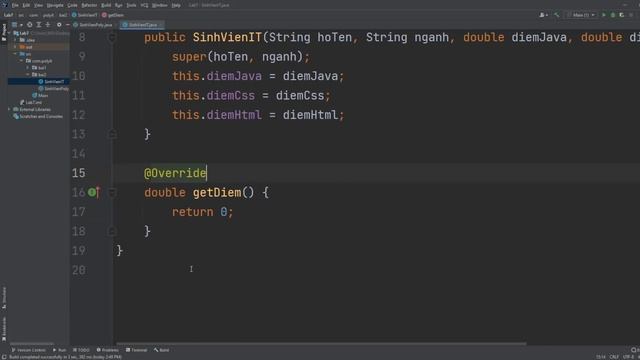Toggle the Structure side tool button
The height and width of the screenshot is (360, 640).
point(4,297)
